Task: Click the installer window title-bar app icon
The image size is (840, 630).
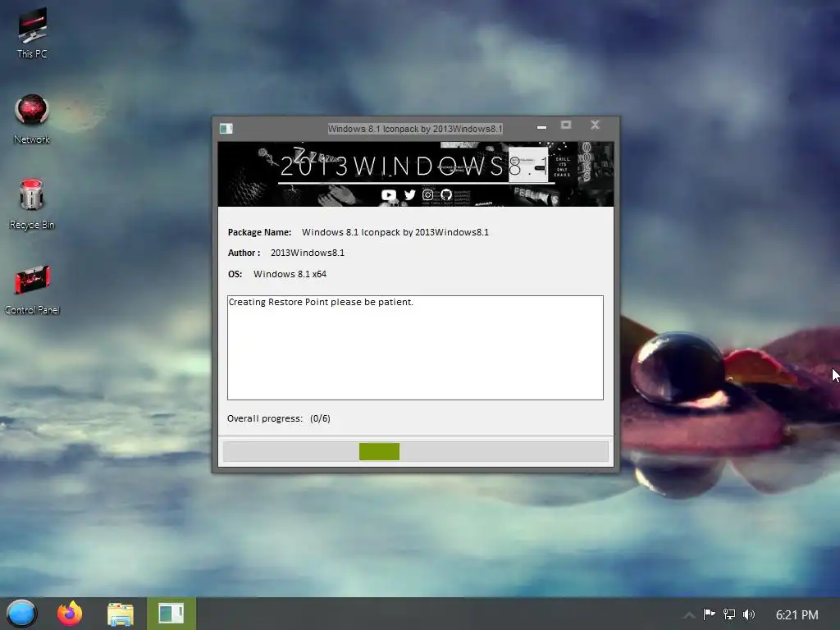Action: tap(226, 129)
